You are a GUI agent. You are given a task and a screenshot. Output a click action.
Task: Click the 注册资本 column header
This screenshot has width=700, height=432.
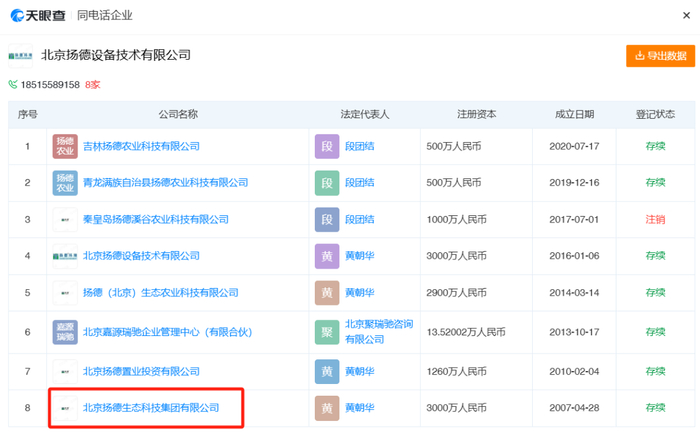[476, 114]
